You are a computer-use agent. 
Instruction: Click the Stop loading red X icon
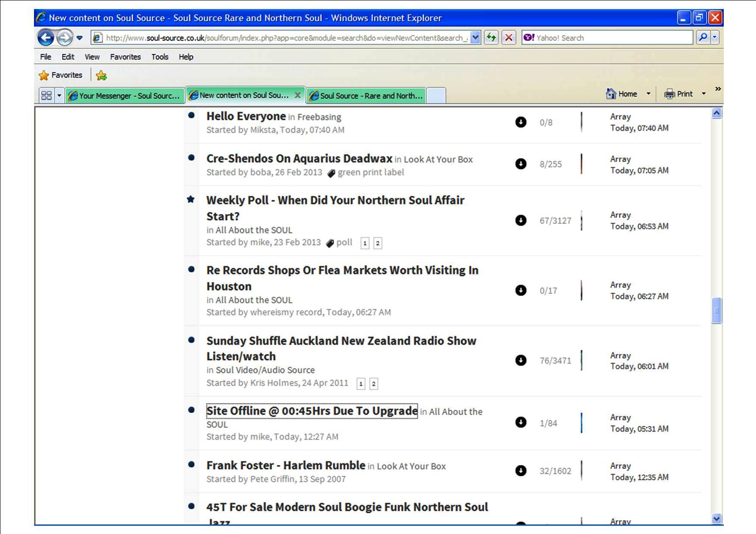click(509, 37)
